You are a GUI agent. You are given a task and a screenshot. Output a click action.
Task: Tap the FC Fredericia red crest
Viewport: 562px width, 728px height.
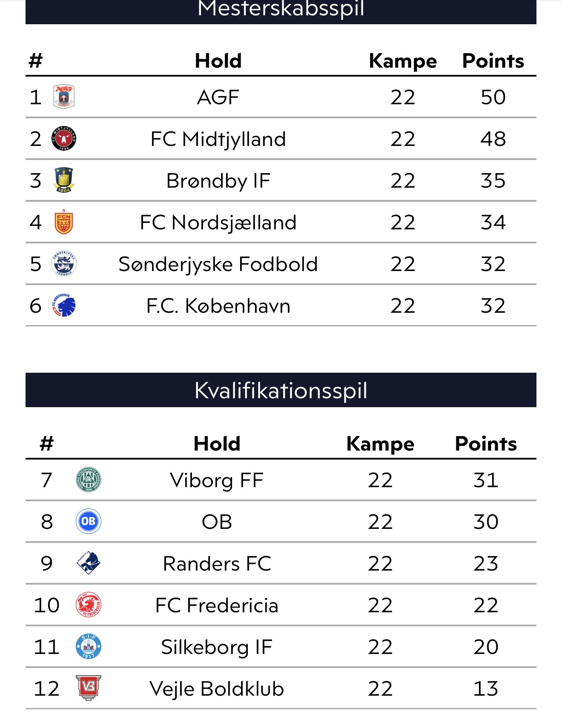89,605
